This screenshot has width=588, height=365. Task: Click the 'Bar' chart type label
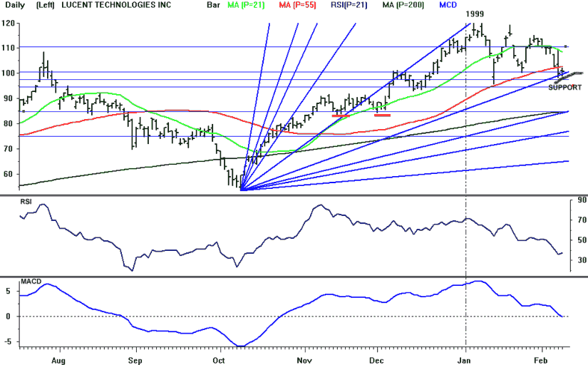click(213, 5)
